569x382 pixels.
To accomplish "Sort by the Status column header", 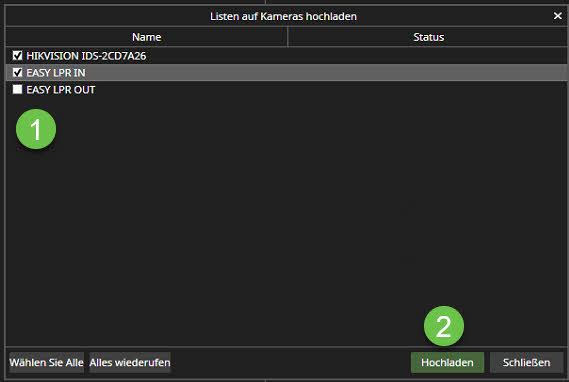I will tap(428, 37).
